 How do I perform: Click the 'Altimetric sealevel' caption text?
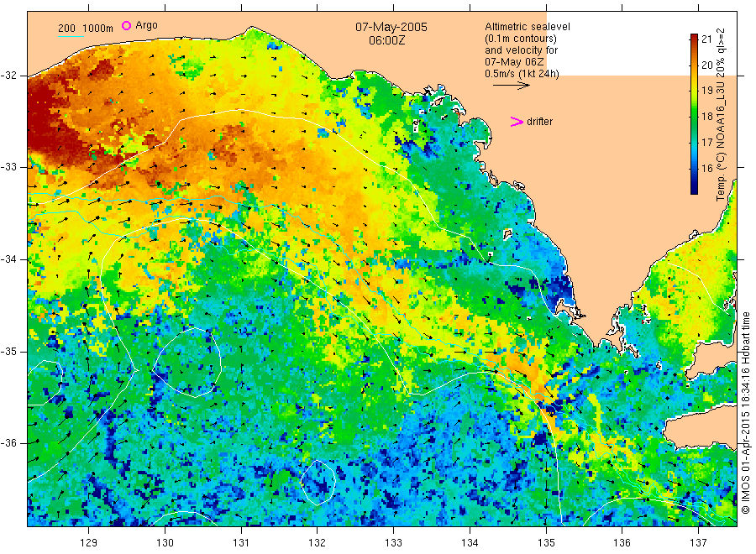point(528,27)
